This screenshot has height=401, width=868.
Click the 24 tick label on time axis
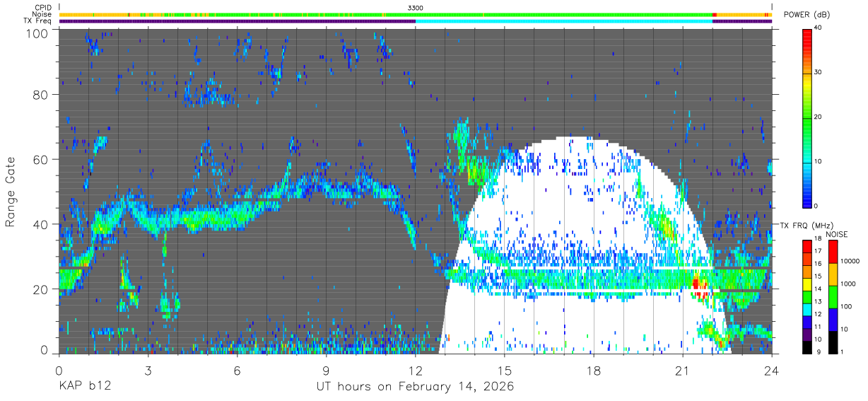point(772,369)
